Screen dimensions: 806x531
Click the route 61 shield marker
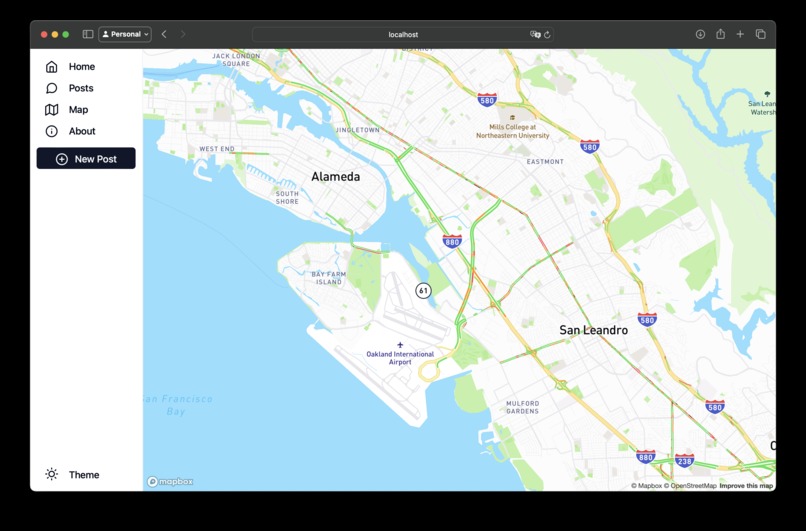(423, 290)
